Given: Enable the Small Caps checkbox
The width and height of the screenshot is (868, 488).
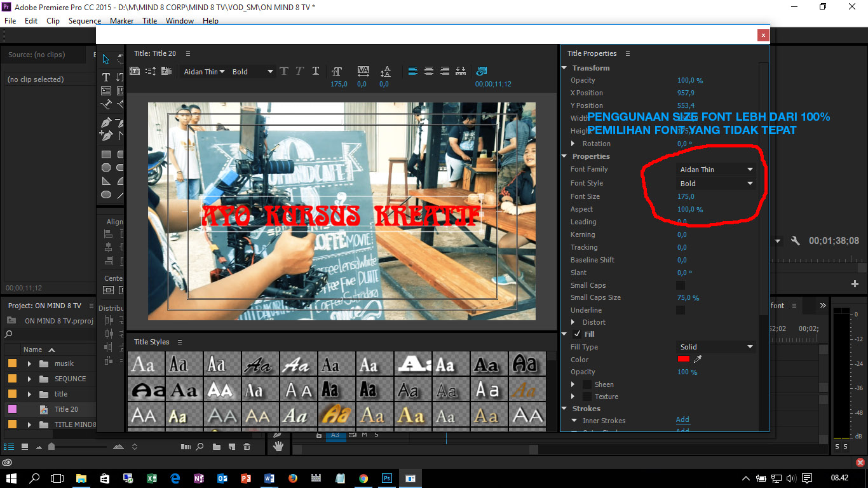Looking at the screenshot, I should pos(680,285).
